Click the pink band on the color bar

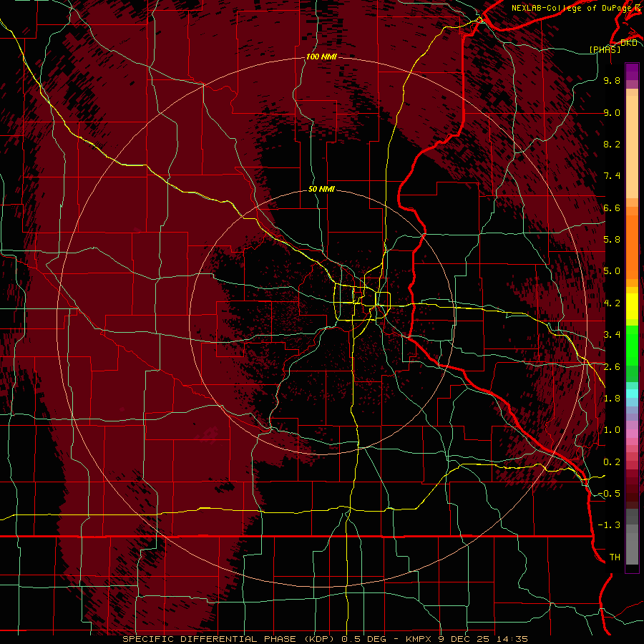[x=632, y=434]
